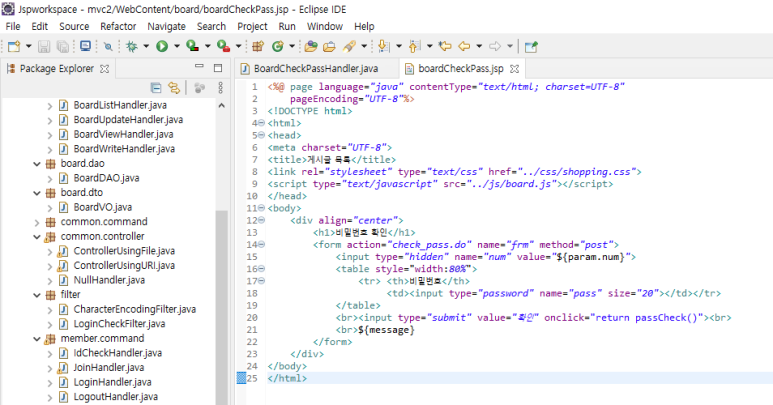This screenshot has height=405, width=773.
Task: Collapse the board.dao package
Action: click(37, 164)
